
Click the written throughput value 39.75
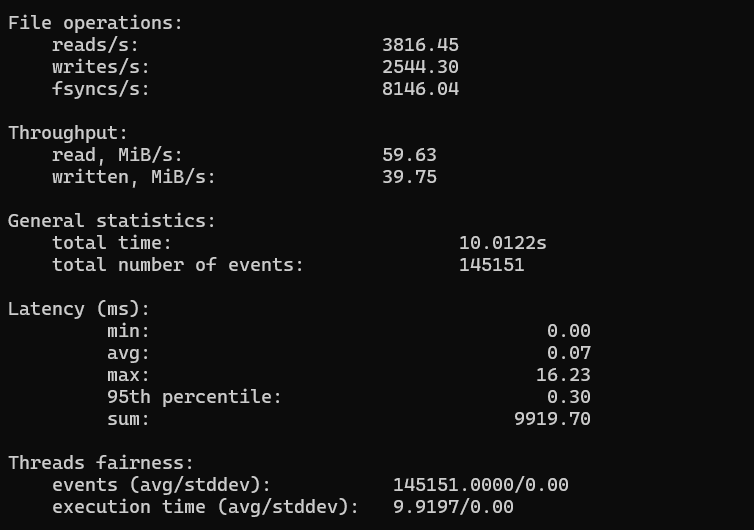tap(409, 177)
